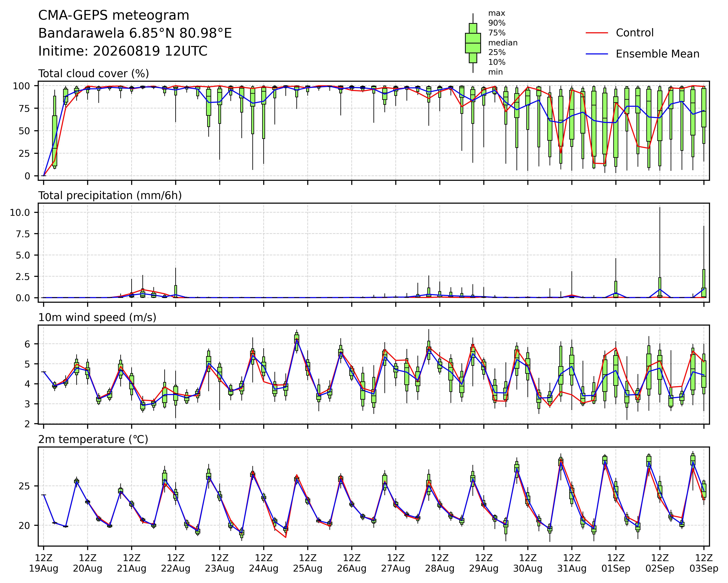Select the Control legend label
The image size is (728, 583).
coord(634,33)
